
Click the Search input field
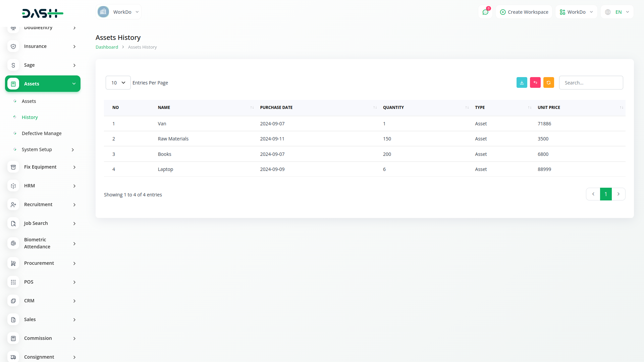click(591, 83)
